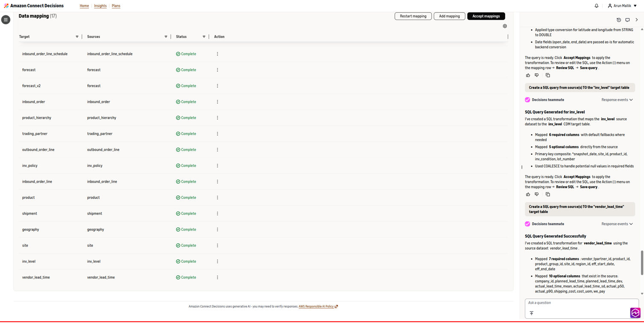Click the notifications bell icon

pyautogui.click(x=597, y=6)
